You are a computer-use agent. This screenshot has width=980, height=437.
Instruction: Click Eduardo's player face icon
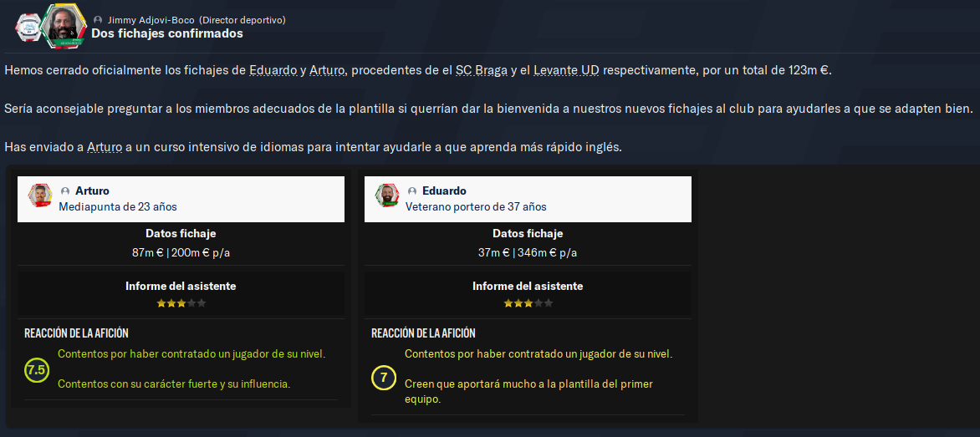click(x=387, y=196)
